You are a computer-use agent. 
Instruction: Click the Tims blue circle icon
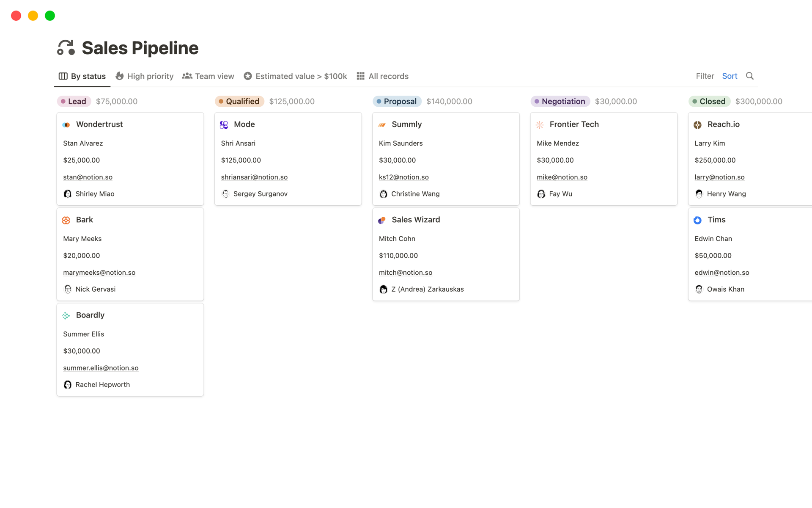coord(698,220)
